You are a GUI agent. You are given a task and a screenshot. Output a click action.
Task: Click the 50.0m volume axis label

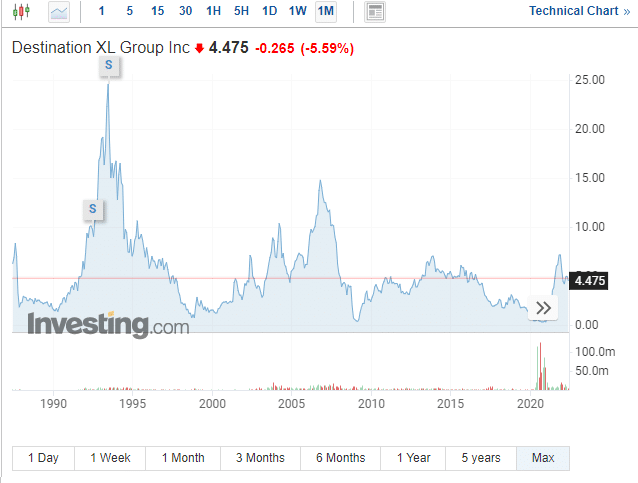click(592, 371)
